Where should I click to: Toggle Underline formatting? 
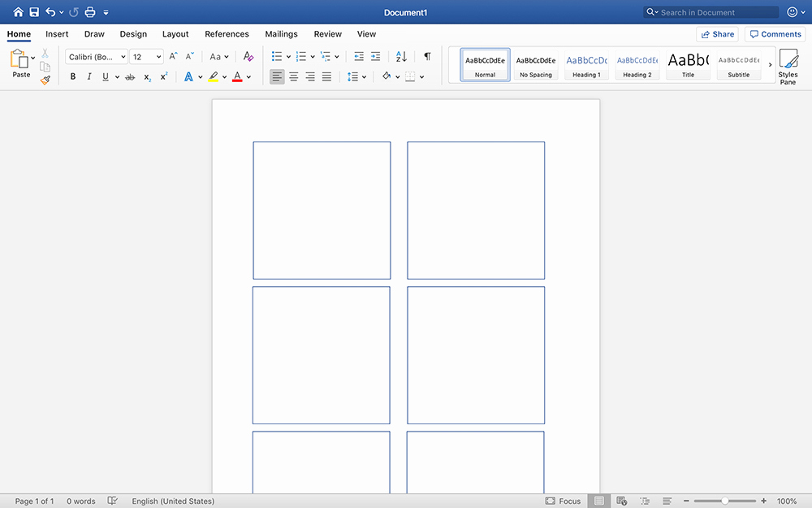click(106, 76)
